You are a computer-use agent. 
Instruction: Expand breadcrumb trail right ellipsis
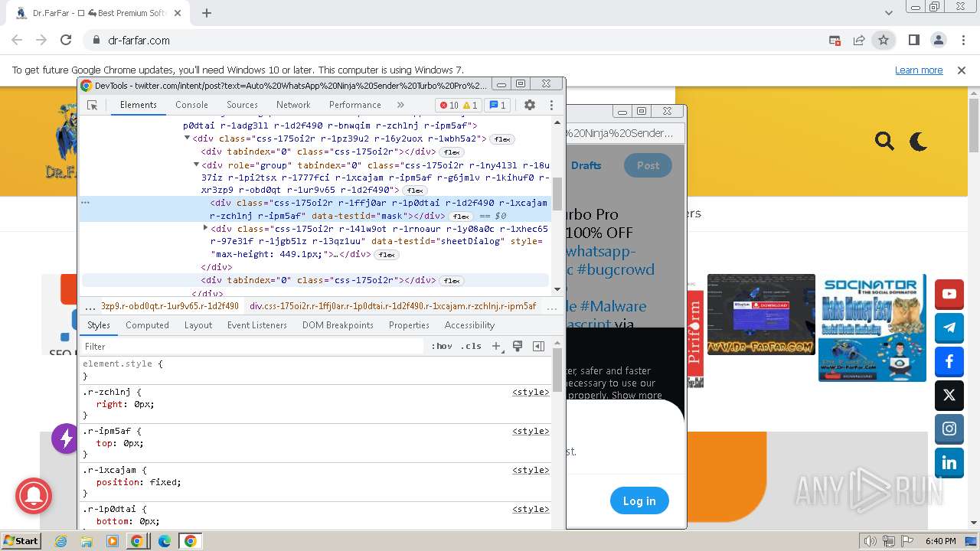552,306
